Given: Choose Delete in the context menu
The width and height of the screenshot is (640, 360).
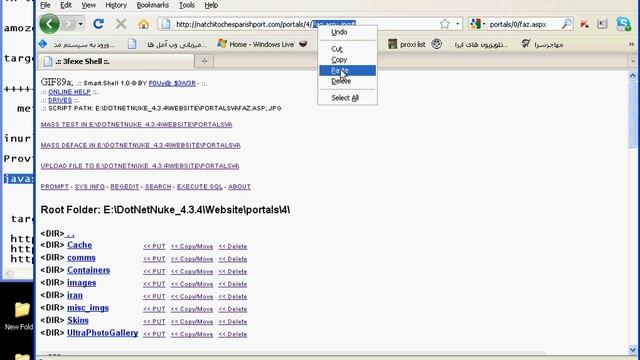Looking at the screenshot, I should point(347,81).
